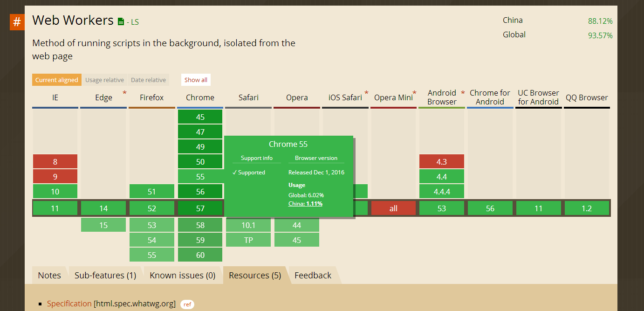Image resolution: width=644 pixels, height=311 pixels.
Task: Select the Chrome for Android 56 cell
Action: click(x=490, y=208)
